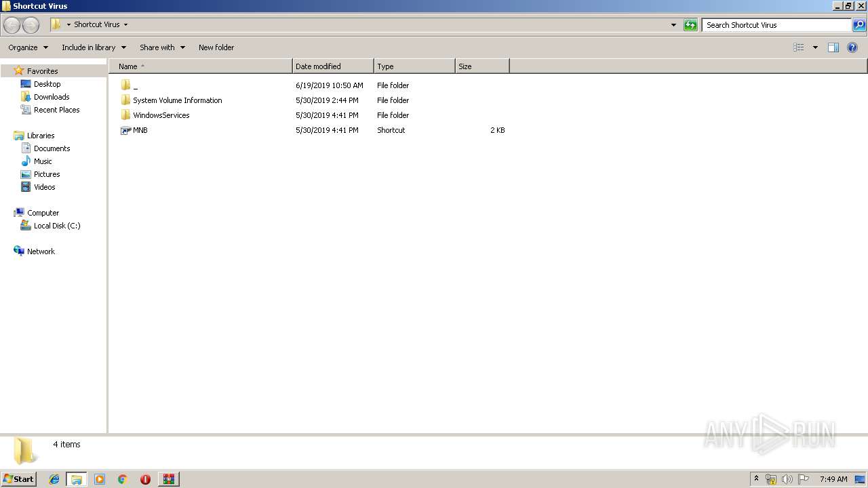
Task: Click the 2 KB size cell
Action: [498, 130]
